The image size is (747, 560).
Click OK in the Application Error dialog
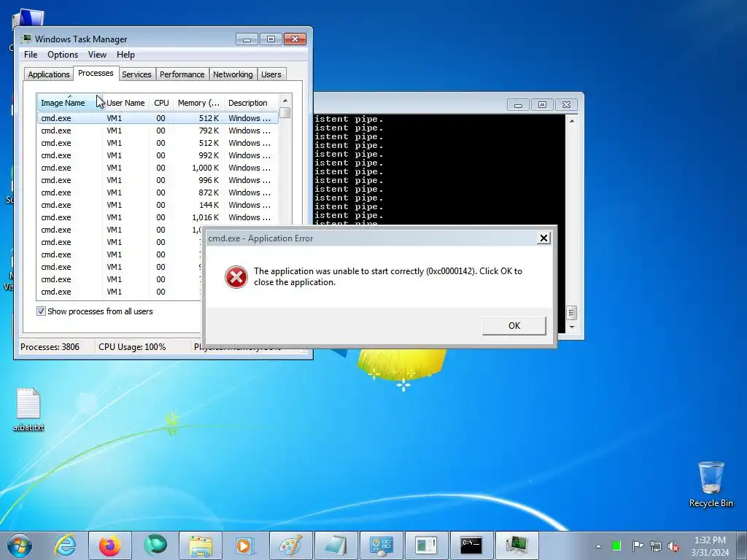pyautogui.click(x=514, y=326)
